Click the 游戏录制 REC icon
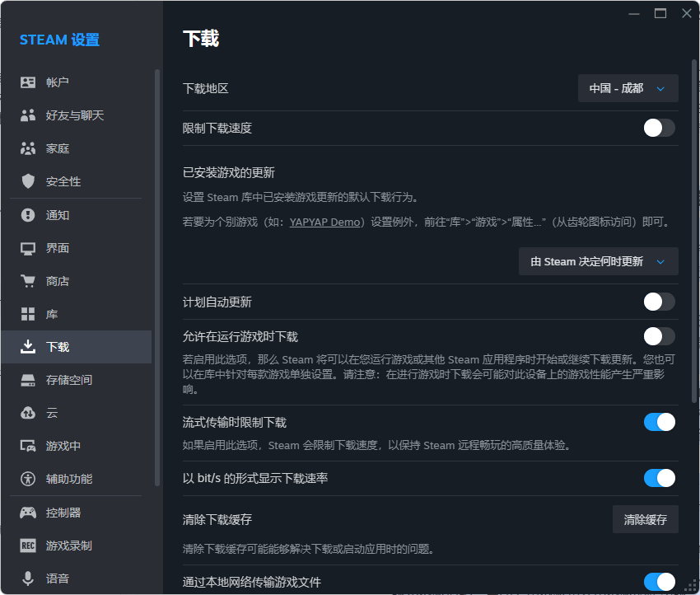This screenshot has height=595, width=700. pyautogui.click(x=28, y=546)
